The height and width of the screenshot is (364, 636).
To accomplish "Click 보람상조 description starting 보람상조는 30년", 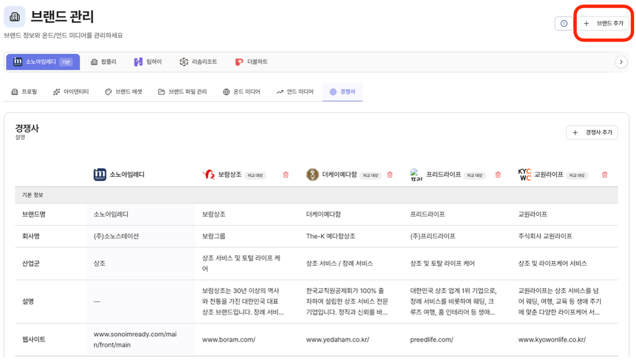I will click(243, 301).
